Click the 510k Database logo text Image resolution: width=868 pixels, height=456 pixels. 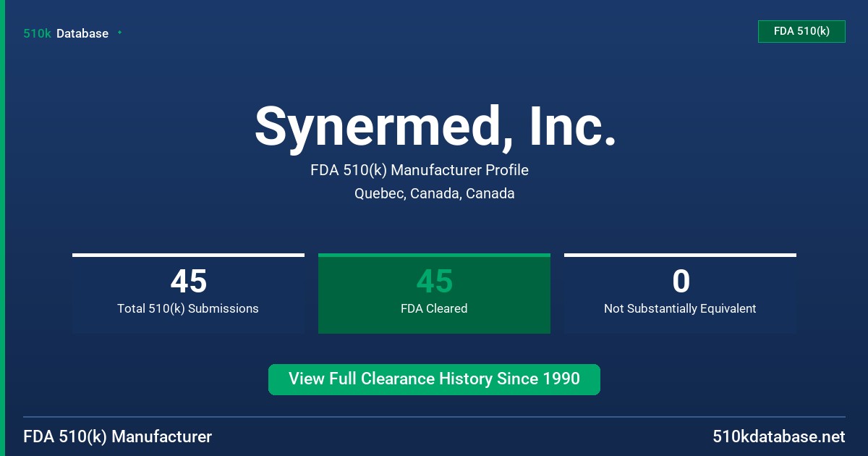(x=66, y=33)
